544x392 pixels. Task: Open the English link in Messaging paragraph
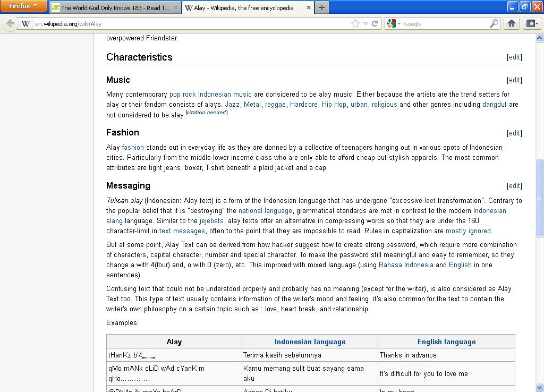point(460,265)
